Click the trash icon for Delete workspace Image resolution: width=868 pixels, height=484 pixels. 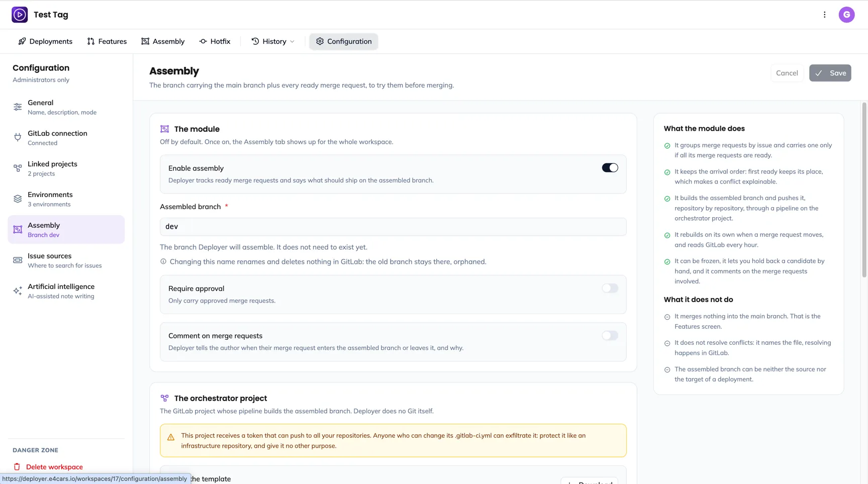tap(17, 467)
